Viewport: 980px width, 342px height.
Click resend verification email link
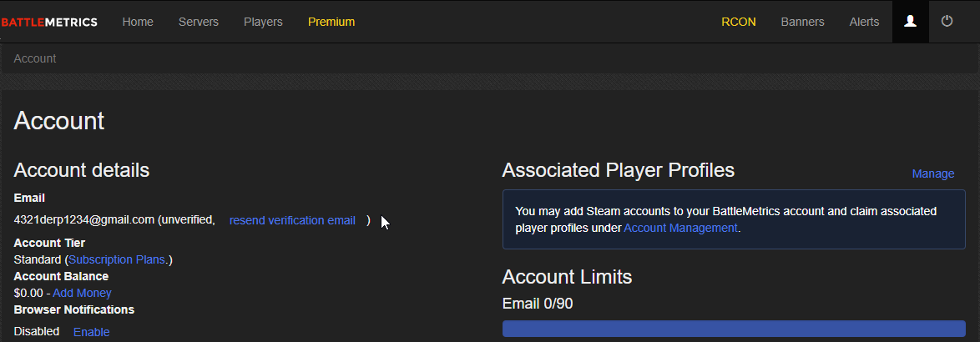tap(292, 220)
